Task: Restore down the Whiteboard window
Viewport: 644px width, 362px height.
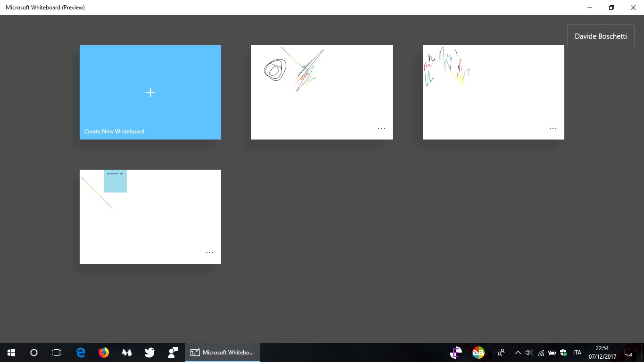Action: click(611, 8)
